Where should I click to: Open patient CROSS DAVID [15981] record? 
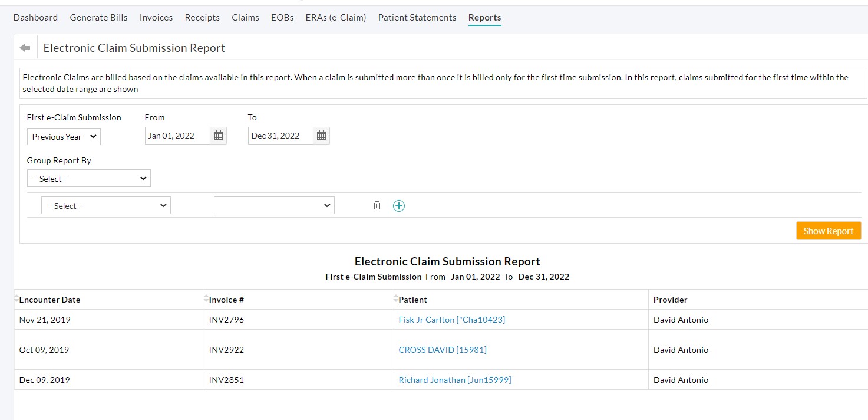click(x=443, y=349)
